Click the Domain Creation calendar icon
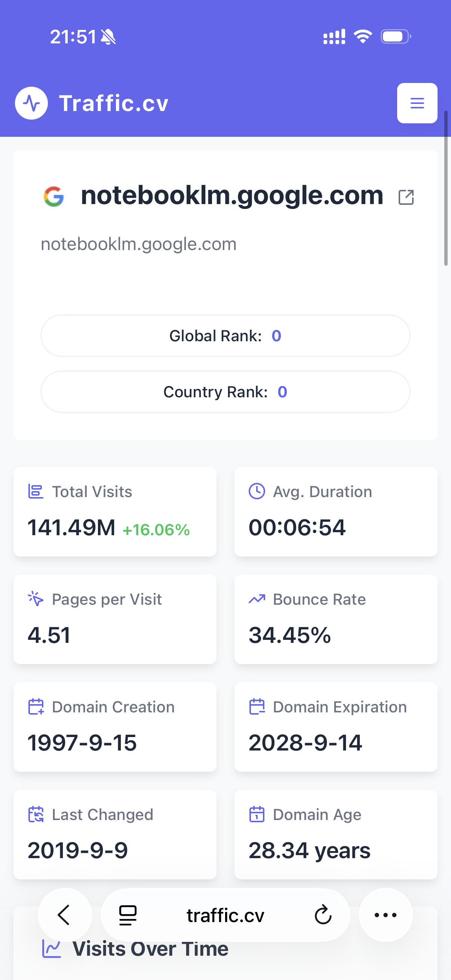This screenshot has height=980, width=451. tap(36, 707)
